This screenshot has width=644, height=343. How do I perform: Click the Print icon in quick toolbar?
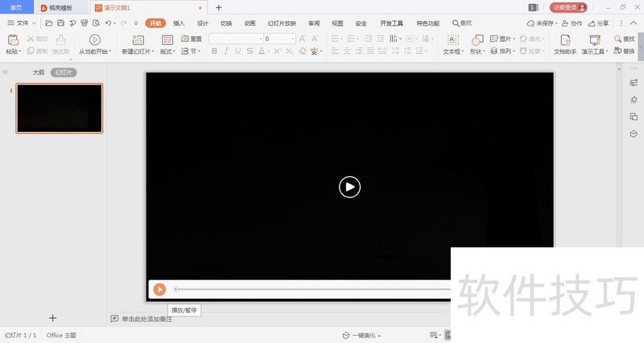pyautogui.click(x=85, y=23)
